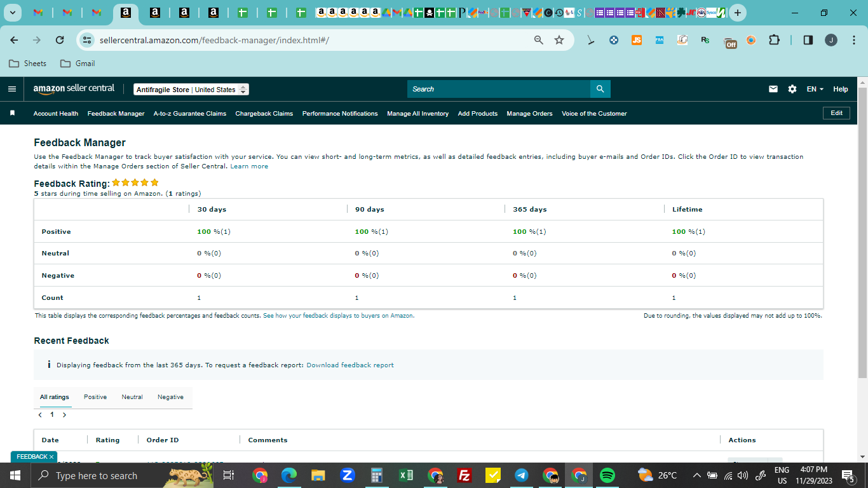This screenshot has height=488, width=868.
Task: Follow the Learn more link
Action: click(249, 166)
